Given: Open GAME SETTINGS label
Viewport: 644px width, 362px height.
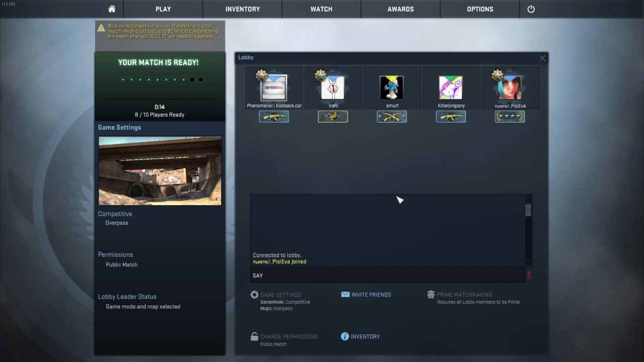Looking at the screenshot, I should coord(281,295).
